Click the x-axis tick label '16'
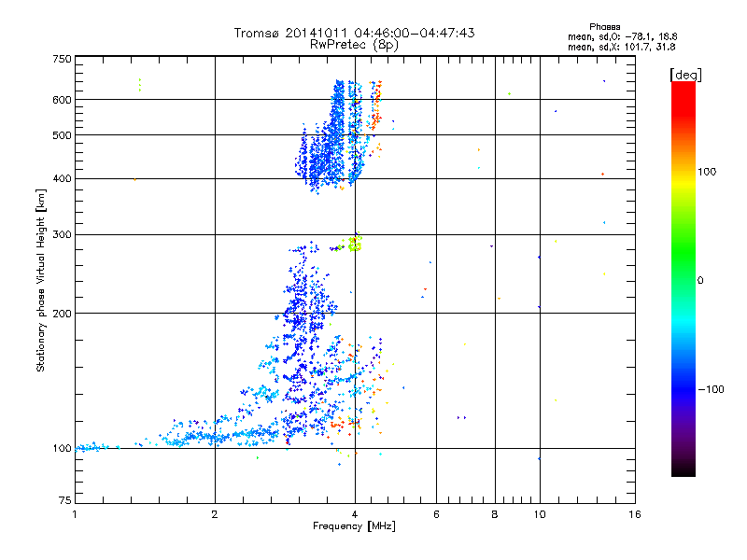Screen dimensions: 747x560 tap(635, 514)
